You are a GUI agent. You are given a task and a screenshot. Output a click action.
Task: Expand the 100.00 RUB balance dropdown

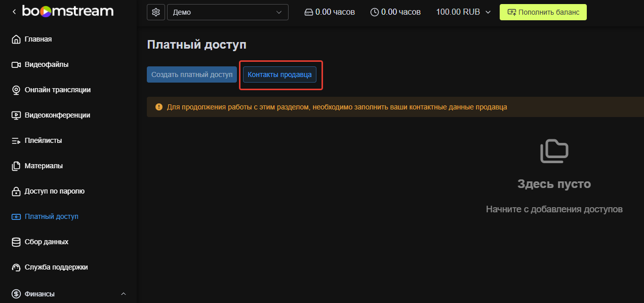tap(463, 12)
